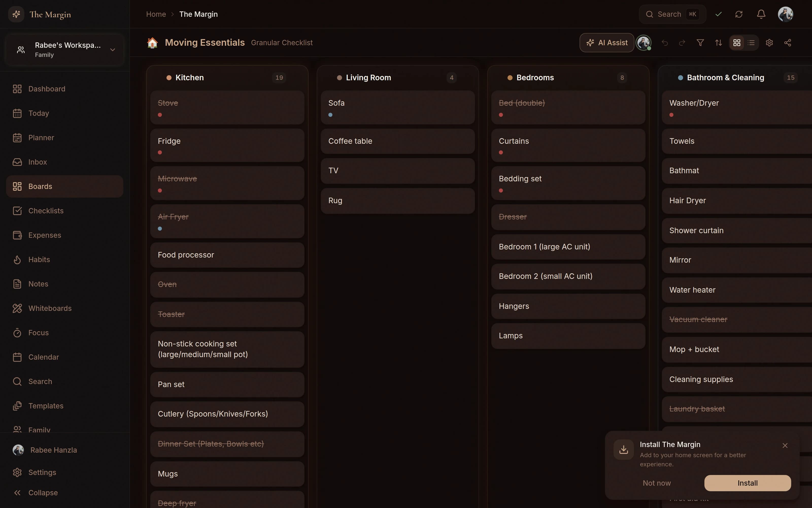Open user avatar in top bar
812x508 pixels.
tap(786, 14)
